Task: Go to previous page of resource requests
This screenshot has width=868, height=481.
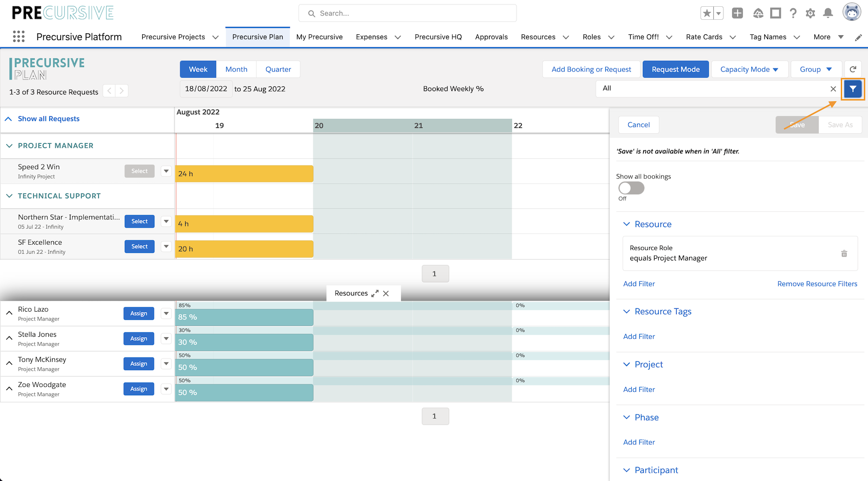Action: pyautogui.click(x=109, y=91)
